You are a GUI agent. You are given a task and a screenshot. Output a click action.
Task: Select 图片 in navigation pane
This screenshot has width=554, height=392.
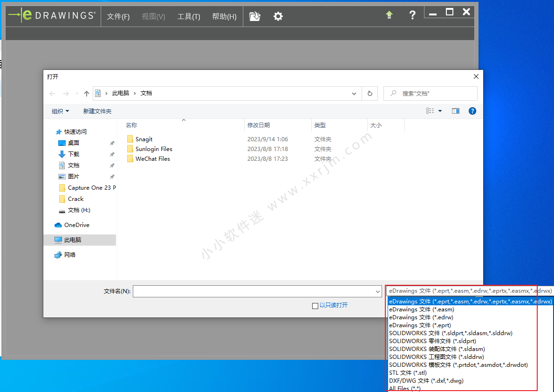pyautogui.click(x=69, y=176)
